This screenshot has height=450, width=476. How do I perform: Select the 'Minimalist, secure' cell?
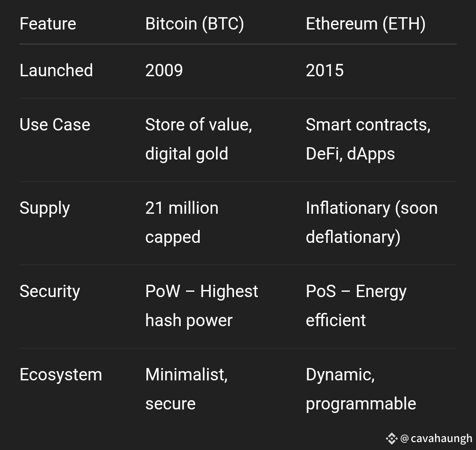click(x=186, y=389)
